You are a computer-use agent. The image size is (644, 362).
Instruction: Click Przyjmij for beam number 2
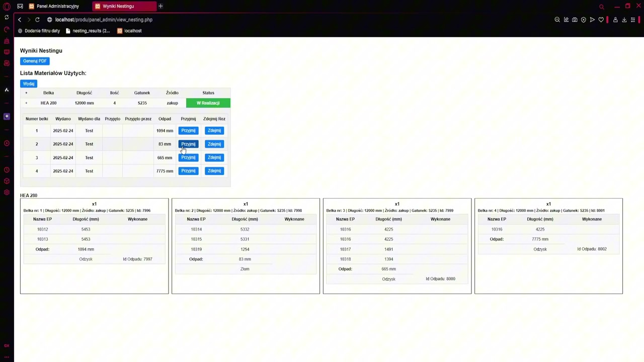point(188,144)
